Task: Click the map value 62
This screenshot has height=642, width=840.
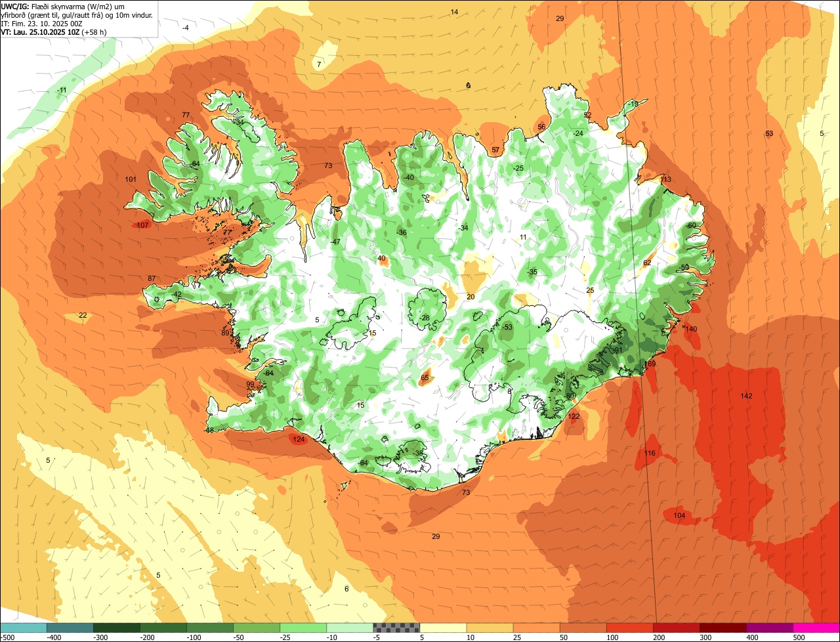Action: click(647, 263)
